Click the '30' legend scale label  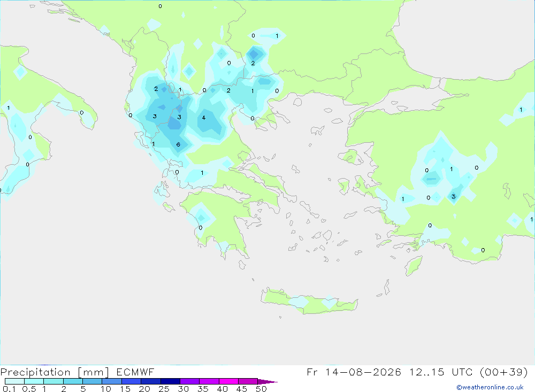tap(184, 389)
